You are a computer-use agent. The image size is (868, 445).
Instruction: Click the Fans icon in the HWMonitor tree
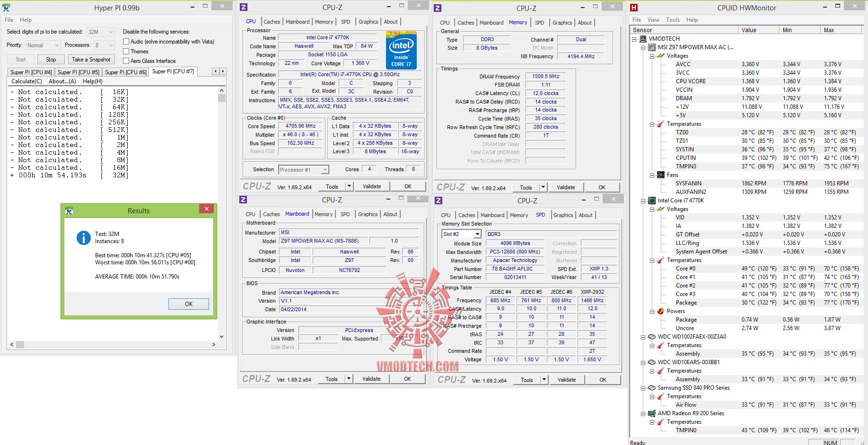661,175
